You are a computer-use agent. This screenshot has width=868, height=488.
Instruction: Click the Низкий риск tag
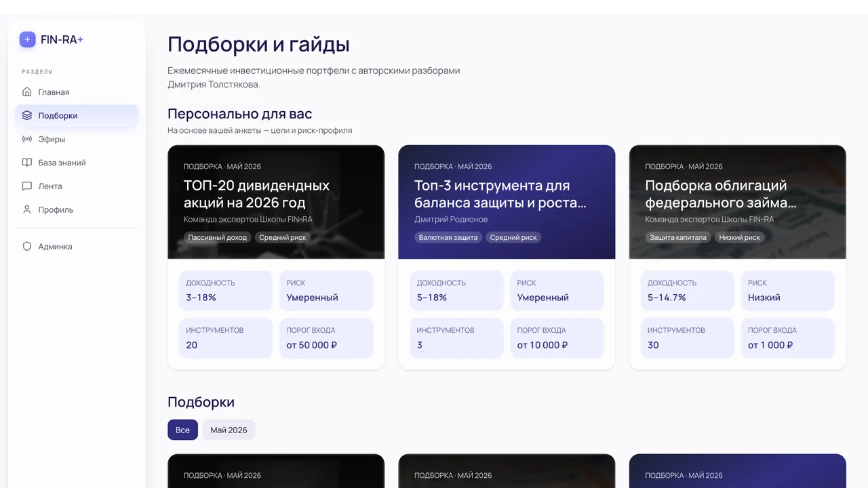click(x=740, y=237)
